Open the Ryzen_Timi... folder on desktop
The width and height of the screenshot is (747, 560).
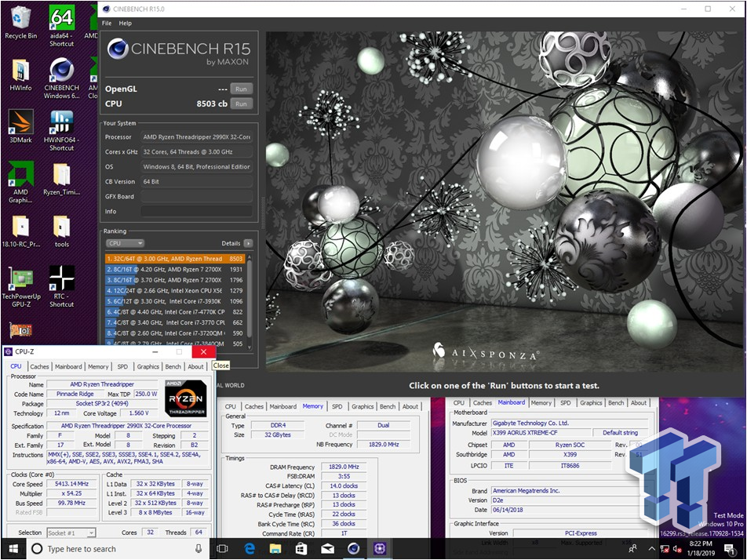tap(61, 179)
